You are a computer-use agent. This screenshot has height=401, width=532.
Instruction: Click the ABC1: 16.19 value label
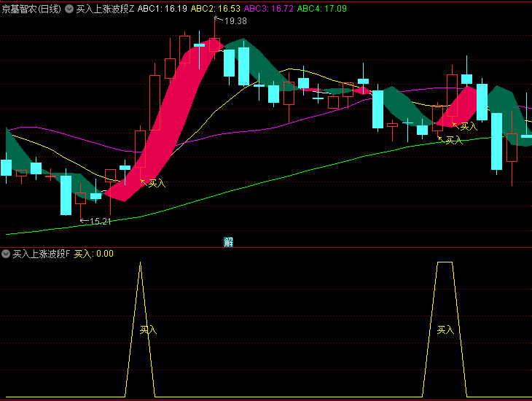(163, 9)
